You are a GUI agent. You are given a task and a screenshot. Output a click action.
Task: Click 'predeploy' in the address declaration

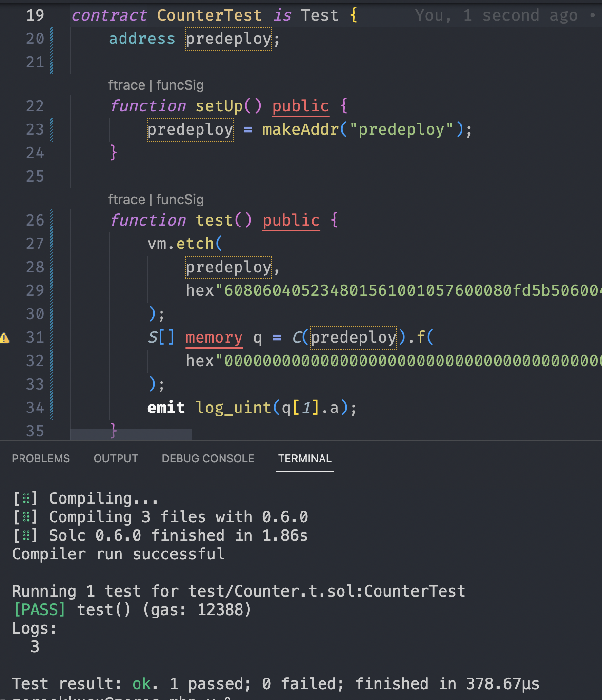(228, 39)
